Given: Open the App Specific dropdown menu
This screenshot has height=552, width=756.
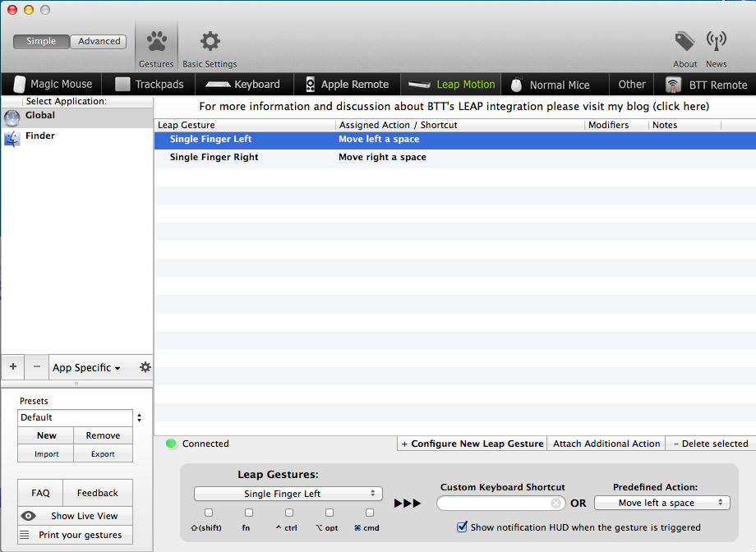Looking at the screenshot, I should click(86, 367).
